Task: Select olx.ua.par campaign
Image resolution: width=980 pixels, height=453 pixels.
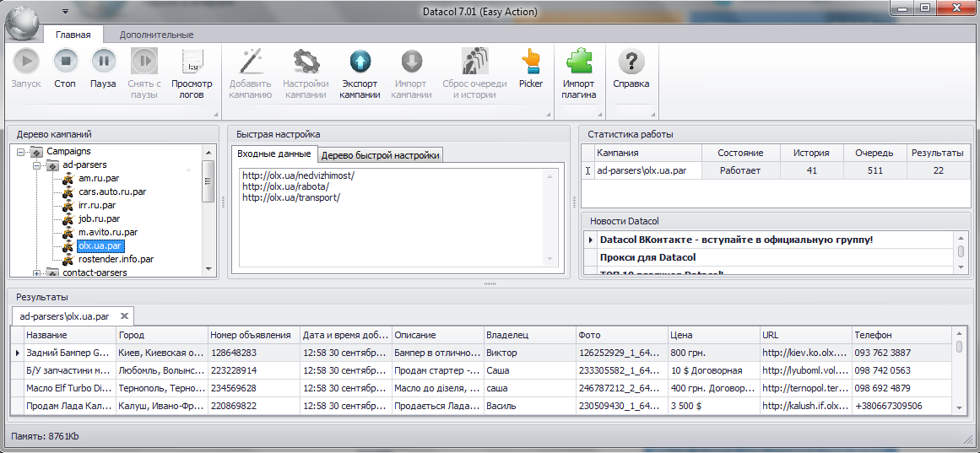Action: point(100,245)
